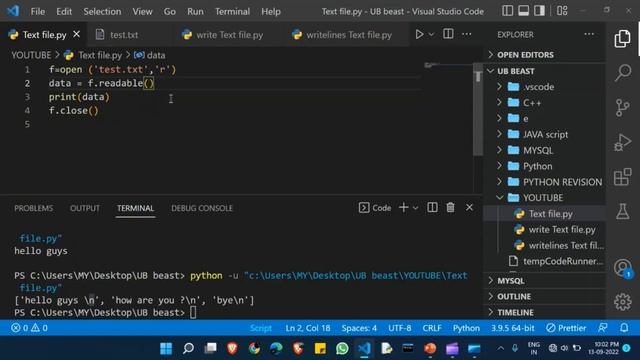Open the Selection menu
The height and width of the screenshot is (360, 640).
[x=102, y=11]
